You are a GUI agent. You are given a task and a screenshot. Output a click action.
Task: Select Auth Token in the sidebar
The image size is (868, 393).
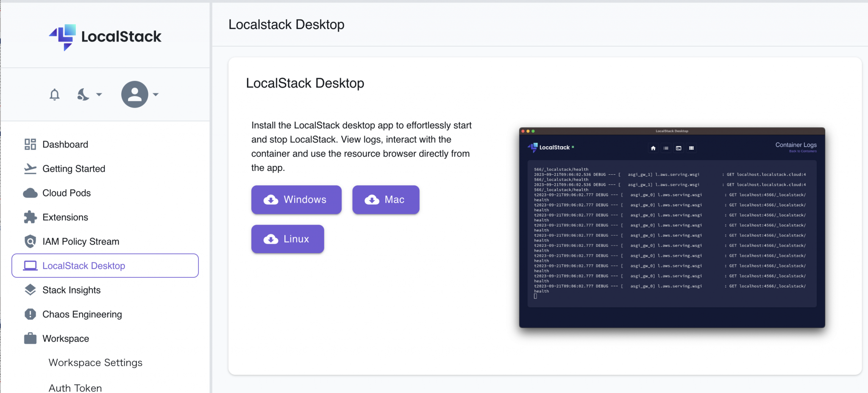pos(75,387)
